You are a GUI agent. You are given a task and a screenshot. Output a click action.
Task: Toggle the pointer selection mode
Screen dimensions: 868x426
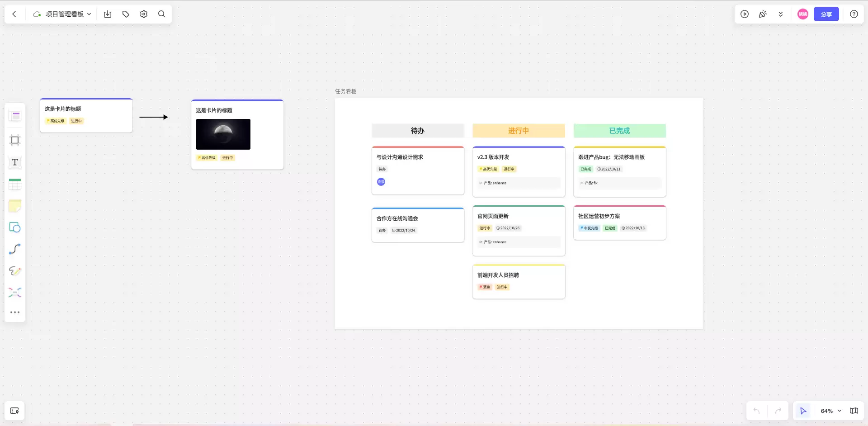[x=803, y=411]
